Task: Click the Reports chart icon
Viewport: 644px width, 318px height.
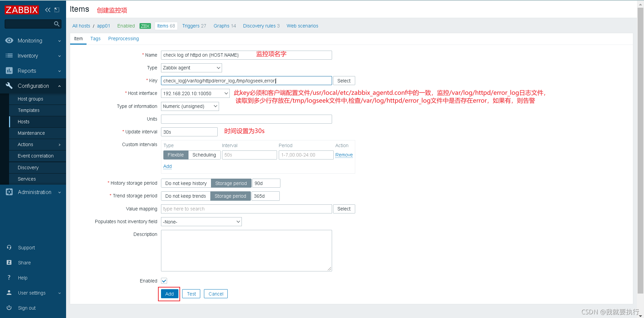Action: coord(9,71)
